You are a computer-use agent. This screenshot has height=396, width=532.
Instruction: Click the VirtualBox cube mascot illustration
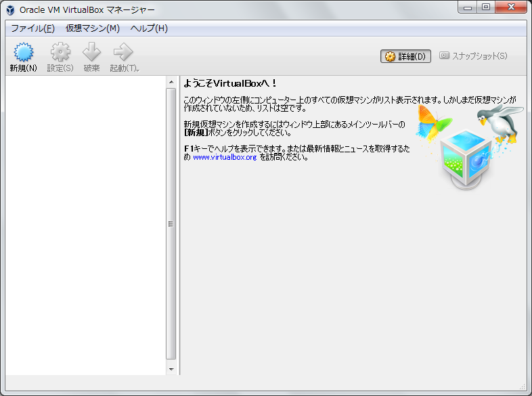click(466, 160)
